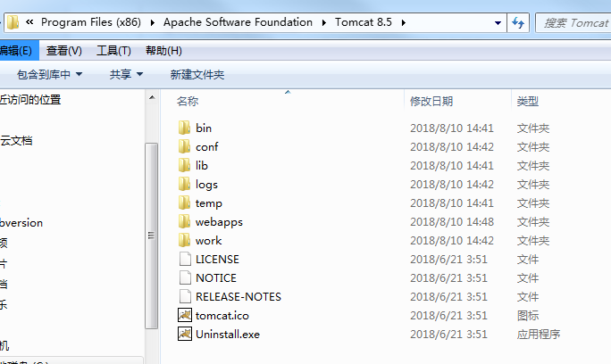Select the work folder icon
The width and height of the screenshot is (611, 364).
click(x=184, y=240)
